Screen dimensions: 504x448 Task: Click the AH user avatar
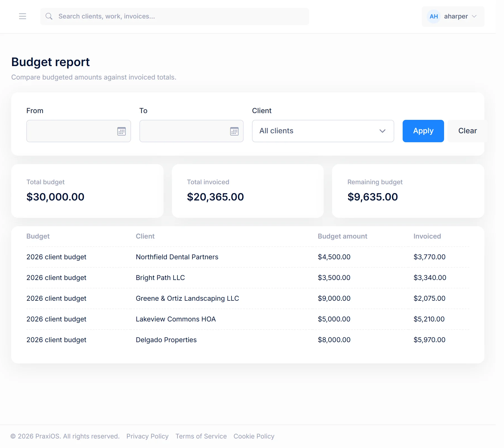click(434, 17)
